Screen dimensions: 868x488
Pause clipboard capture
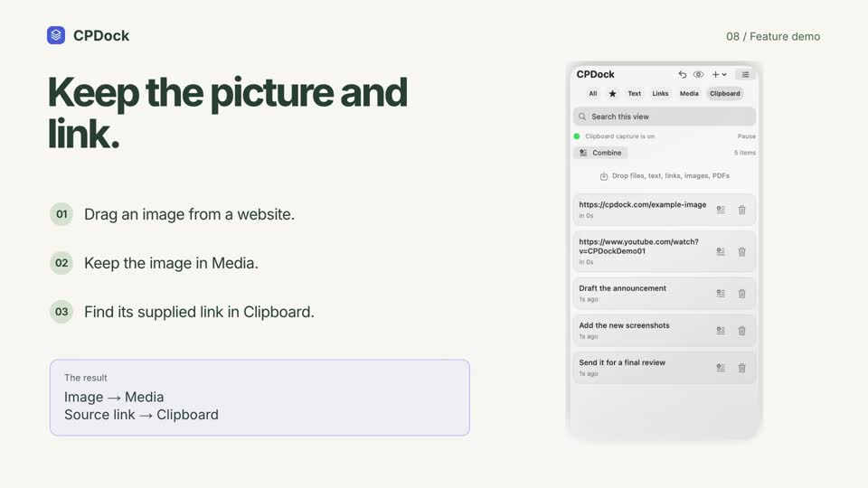click(746, 136)
